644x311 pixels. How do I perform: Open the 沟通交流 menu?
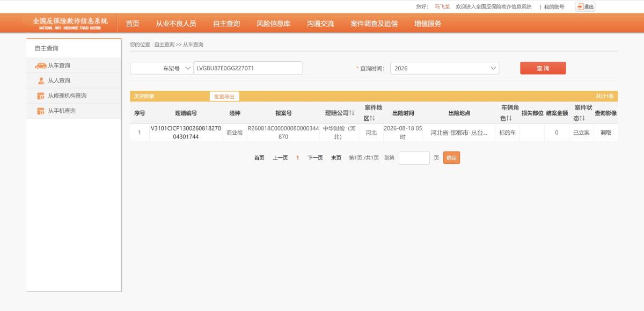tap(320, 24)
